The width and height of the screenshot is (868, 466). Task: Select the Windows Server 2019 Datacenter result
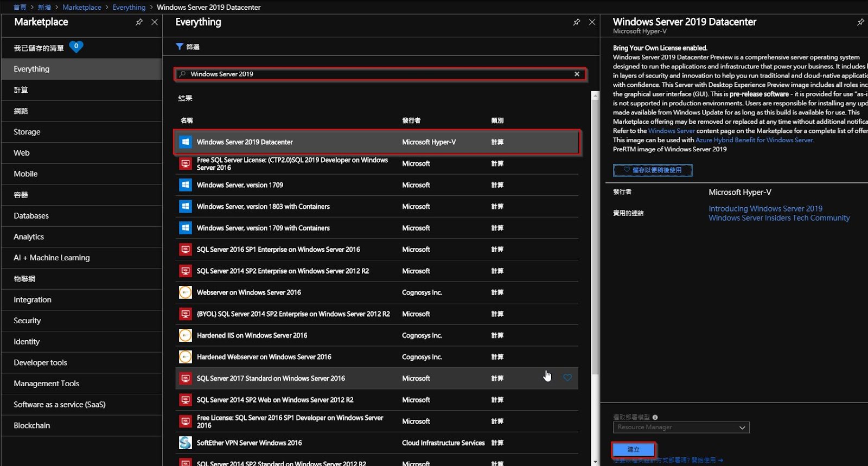point(378,142)
